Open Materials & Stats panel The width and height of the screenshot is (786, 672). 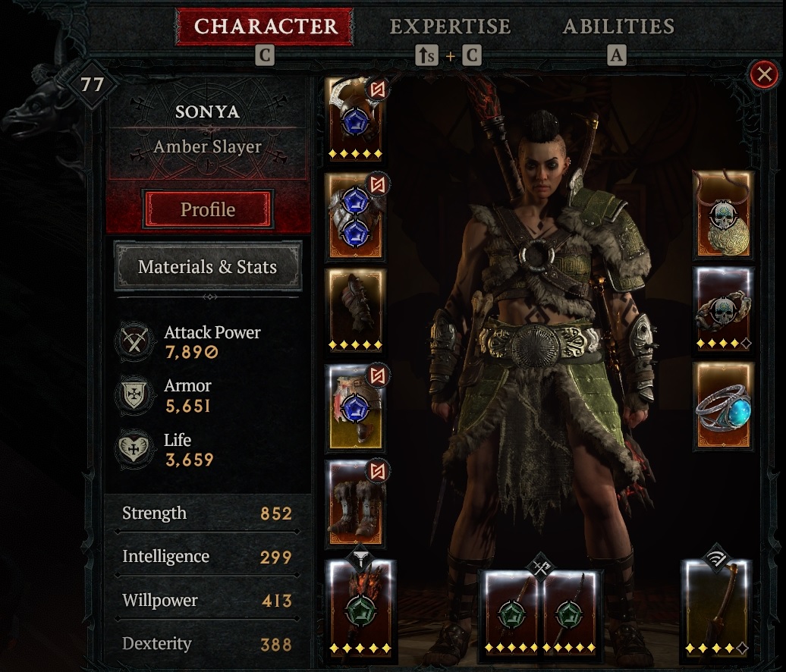point(208,266)
